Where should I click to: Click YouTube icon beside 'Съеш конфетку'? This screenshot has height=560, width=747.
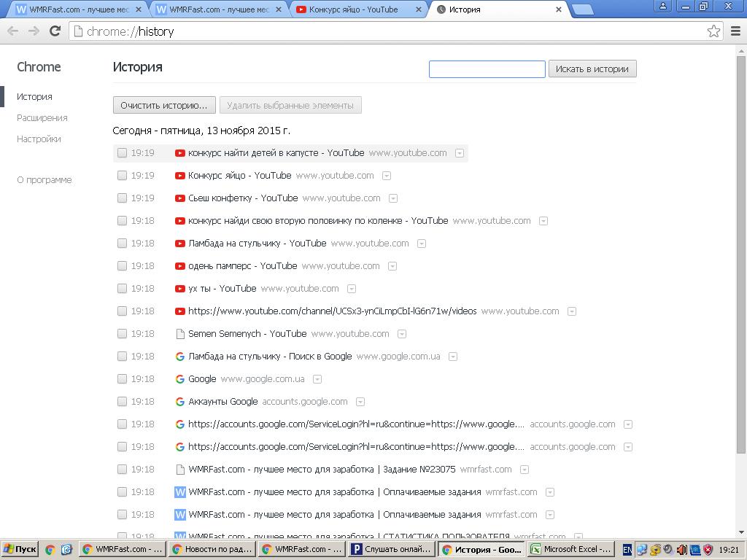coord(179,198)
